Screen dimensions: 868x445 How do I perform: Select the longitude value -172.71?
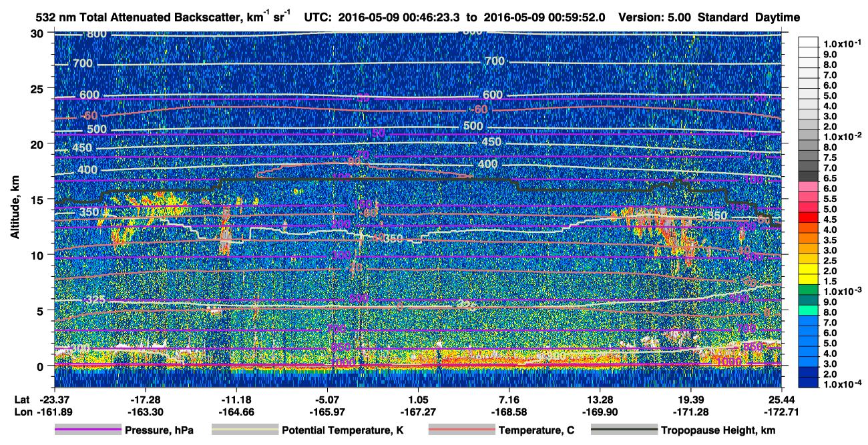[x=782, y=412]
